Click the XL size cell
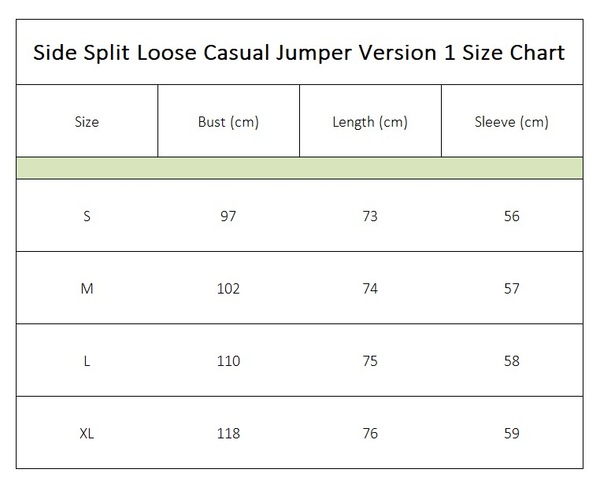Screen dimensions: 600x484 pos(87,433)
